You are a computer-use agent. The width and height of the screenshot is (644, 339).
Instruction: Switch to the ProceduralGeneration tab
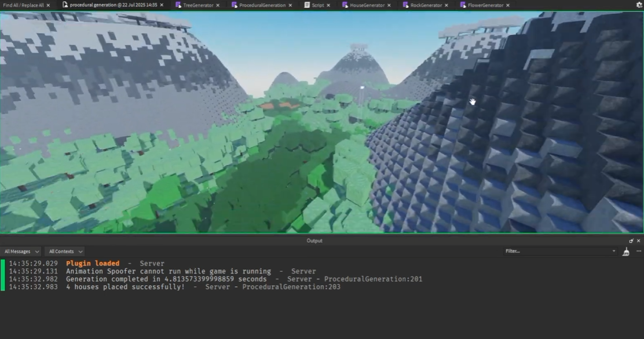click(262, 5)
